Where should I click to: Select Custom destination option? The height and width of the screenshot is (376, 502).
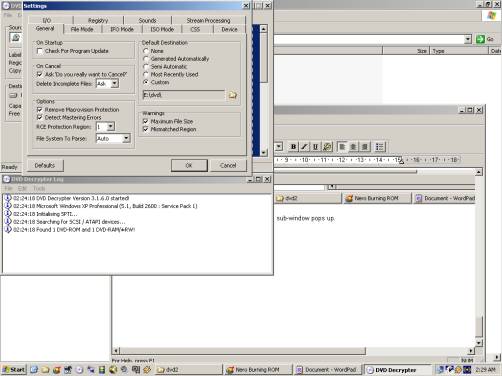click(x=146, y=82)
